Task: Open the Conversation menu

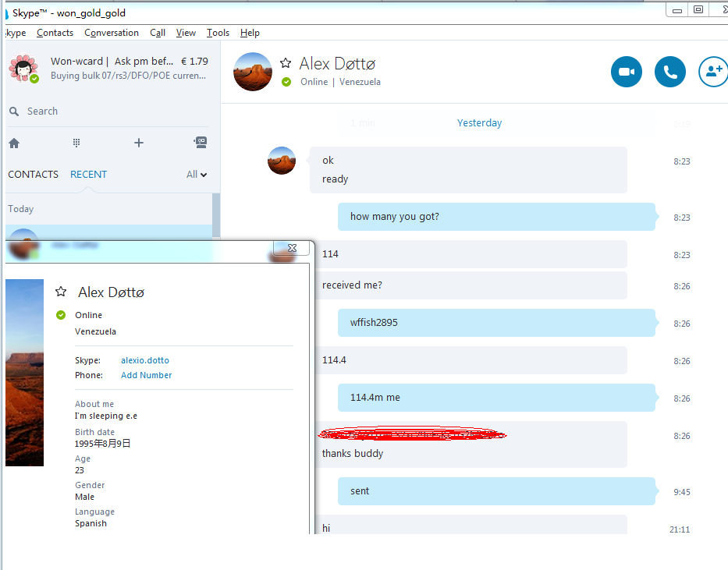Action: coord(112,33)
